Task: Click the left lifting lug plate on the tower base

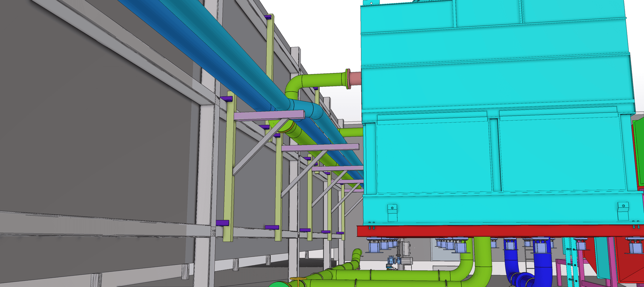Action: 392,212
